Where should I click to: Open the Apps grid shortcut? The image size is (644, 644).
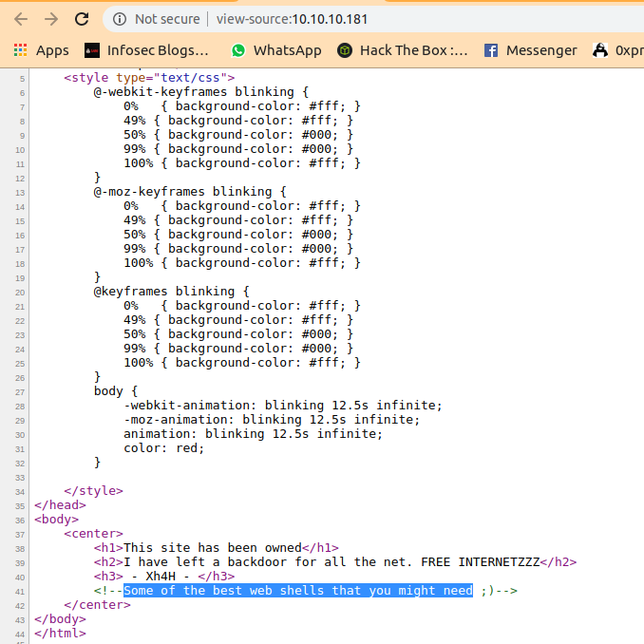pos(21,50)
